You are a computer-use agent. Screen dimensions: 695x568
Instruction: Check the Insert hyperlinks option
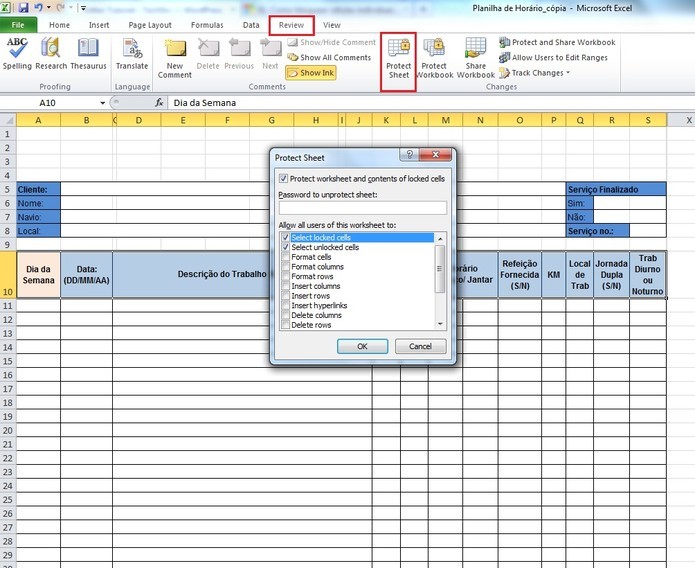[286, 306]
